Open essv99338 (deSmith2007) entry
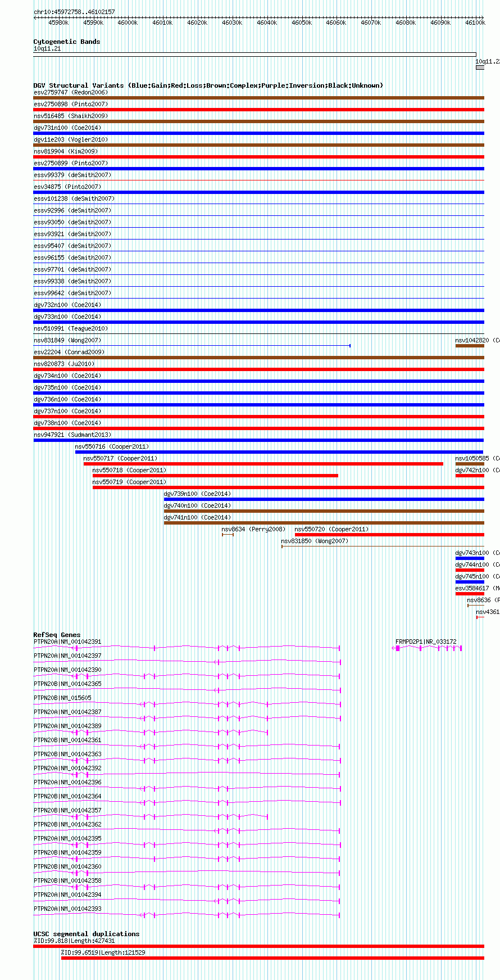The height and width of the screenshot is (980, 500). coord(72,281)
